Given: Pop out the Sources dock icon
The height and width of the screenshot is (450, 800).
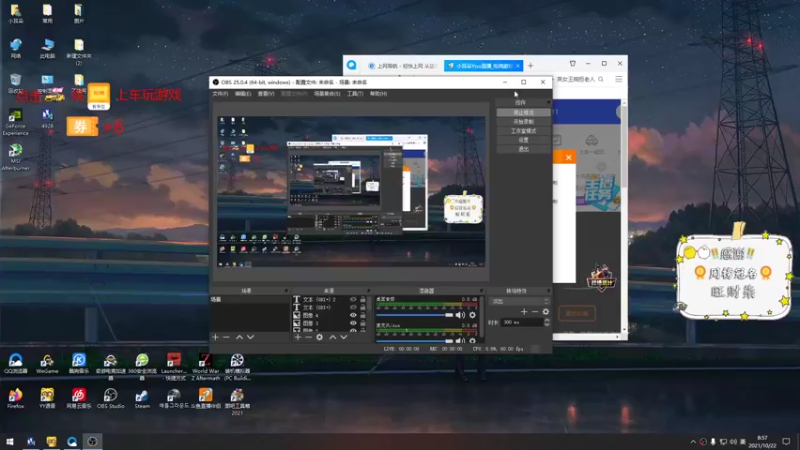Looking at the screenshot, I should [x=368, y=291].
